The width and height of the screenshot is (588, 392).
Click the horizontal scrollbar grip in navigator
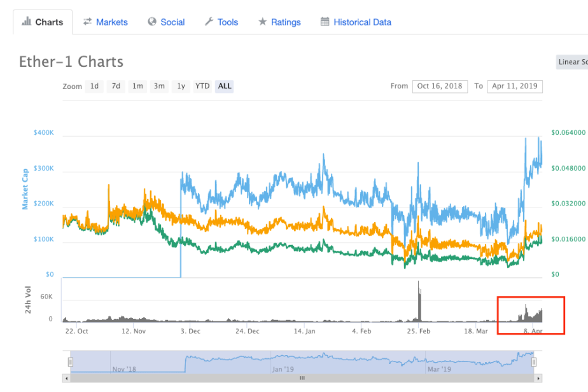pyautogui.click(x=302, y=378)
